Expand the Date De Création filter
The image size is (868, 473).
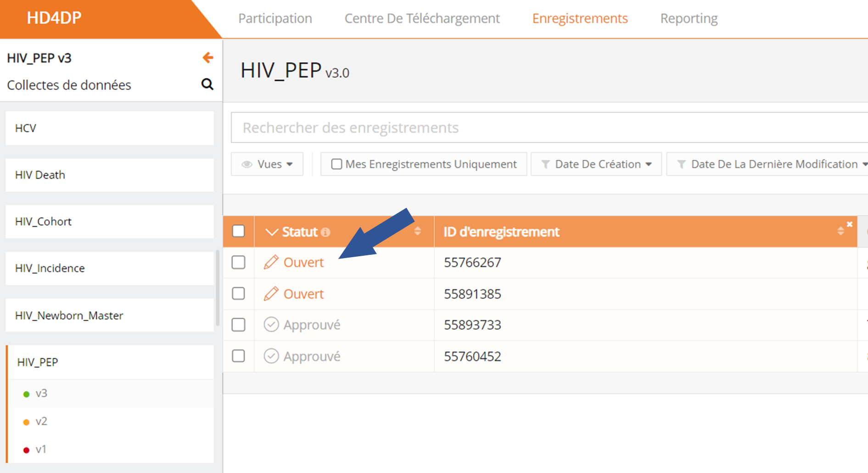(596, 164)
